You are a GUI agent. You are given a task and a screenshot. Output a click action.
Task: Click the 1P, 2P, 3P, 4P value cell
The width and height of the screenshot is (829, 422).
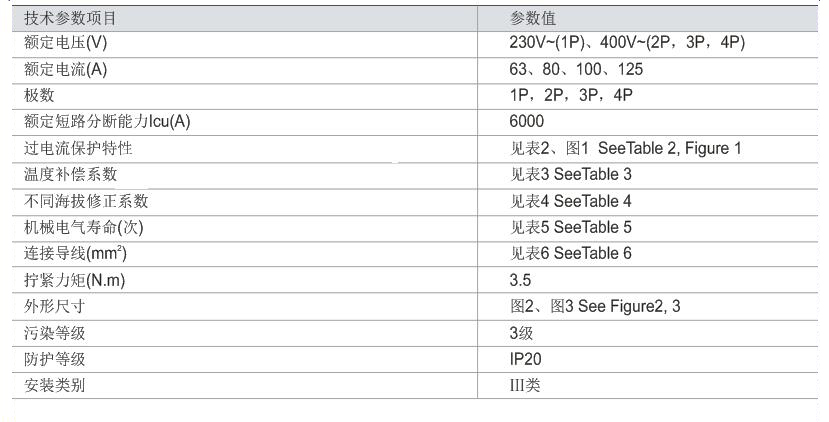tap(571, 95)
